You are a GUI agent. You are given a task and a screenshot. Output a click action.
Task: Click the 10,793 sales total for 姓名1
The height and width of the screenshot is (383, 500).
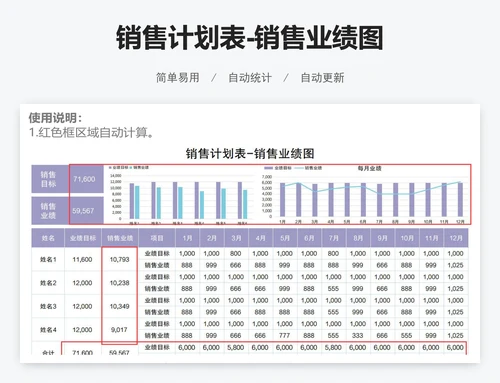(x=119, y=259)
